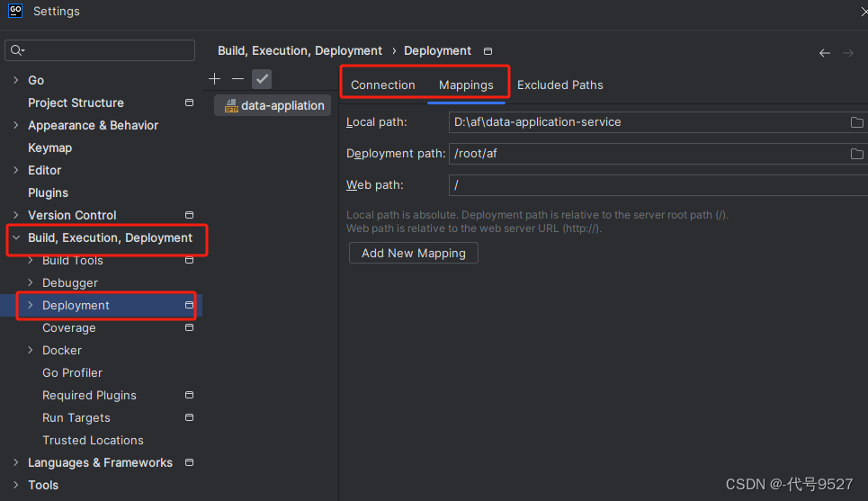Select Trusted Locations item

(93, 440)
